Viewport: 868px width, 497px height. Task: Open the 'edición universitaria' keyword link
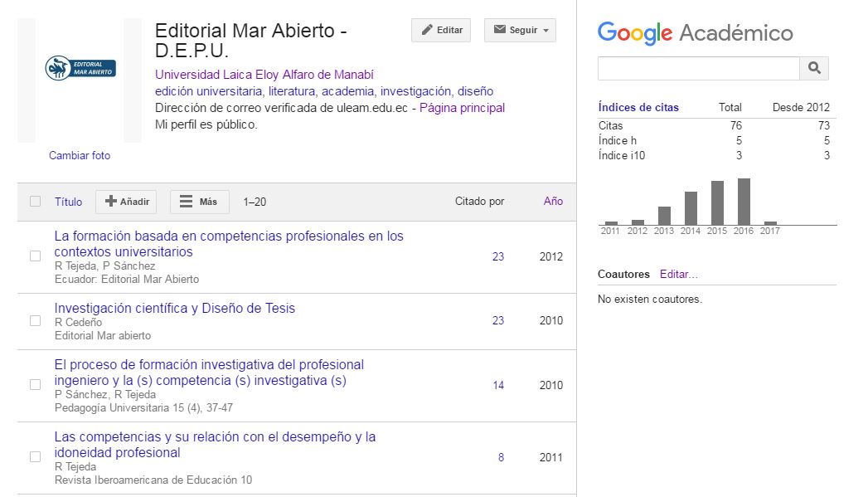199,91
